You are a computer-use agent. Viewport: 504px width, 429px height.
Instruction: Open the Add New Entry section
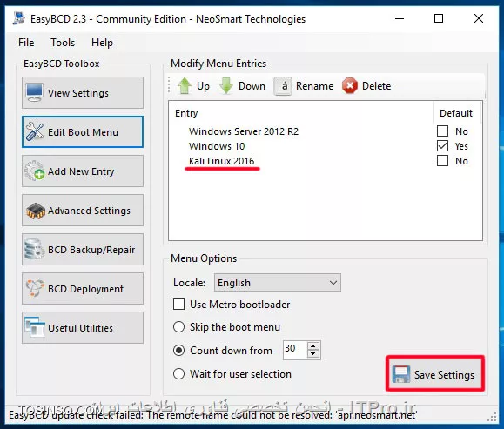point(83,171)
